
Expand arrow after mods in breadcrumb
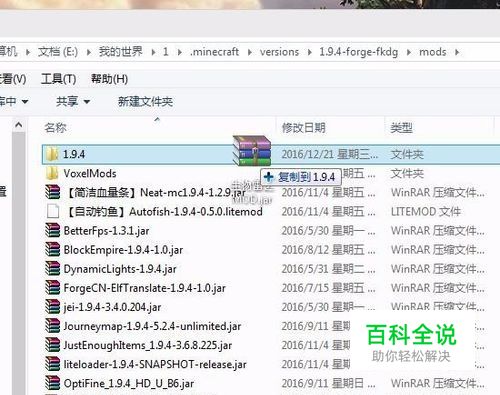point(457,52)
